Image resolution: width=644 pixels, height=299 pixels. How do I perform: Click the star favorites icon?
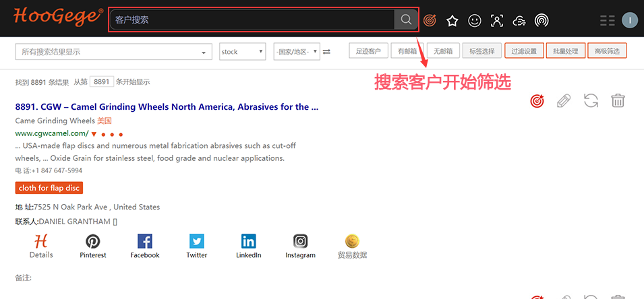tap(452, 20)
